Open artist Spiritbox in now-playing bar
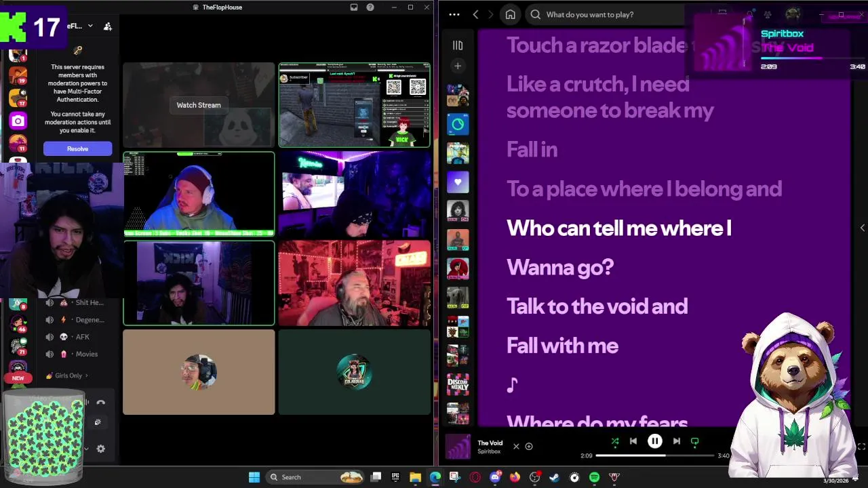868x488 pixels. pyautogui.click(x=489, y=451)
